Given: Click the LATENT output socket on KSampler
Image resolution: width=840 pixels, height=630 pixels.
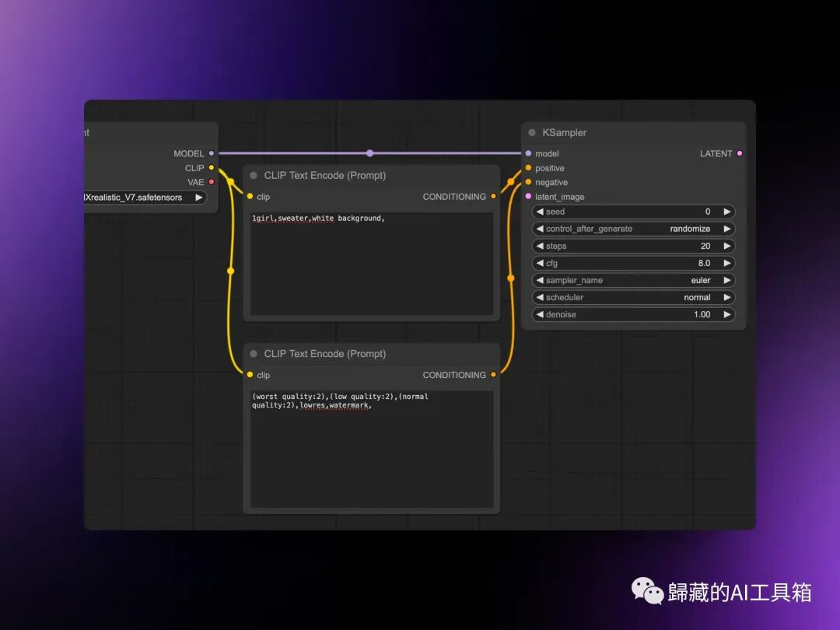Looking at the screenshot, I should (740, 153).
